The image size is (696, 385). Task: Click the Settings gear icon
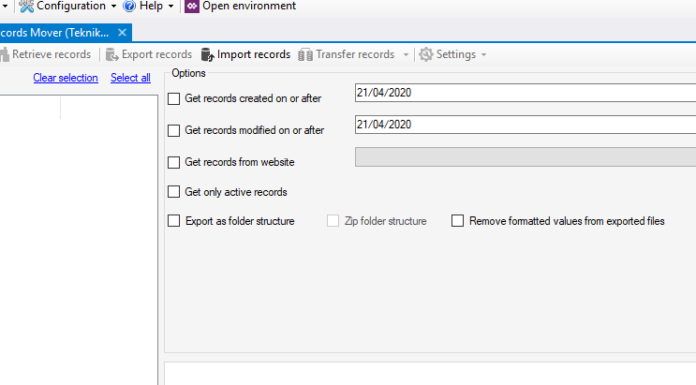click(426, 54)
